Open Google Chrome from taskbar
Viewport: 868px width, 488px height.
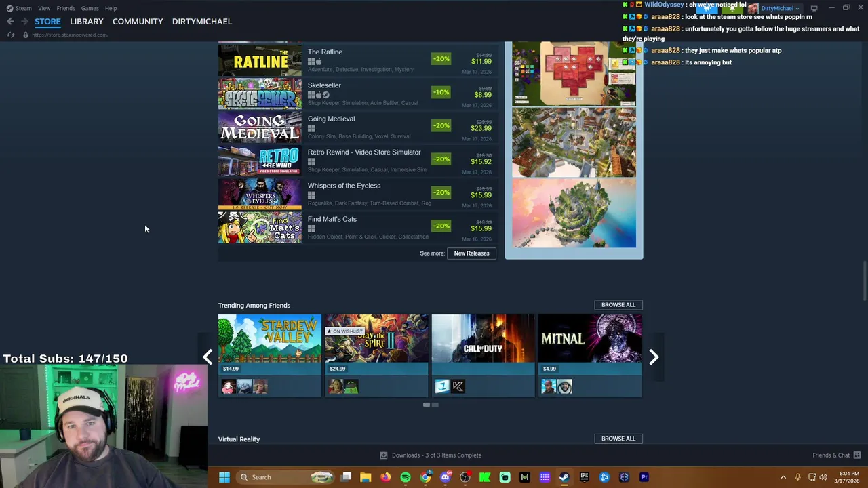pos(425,477)
